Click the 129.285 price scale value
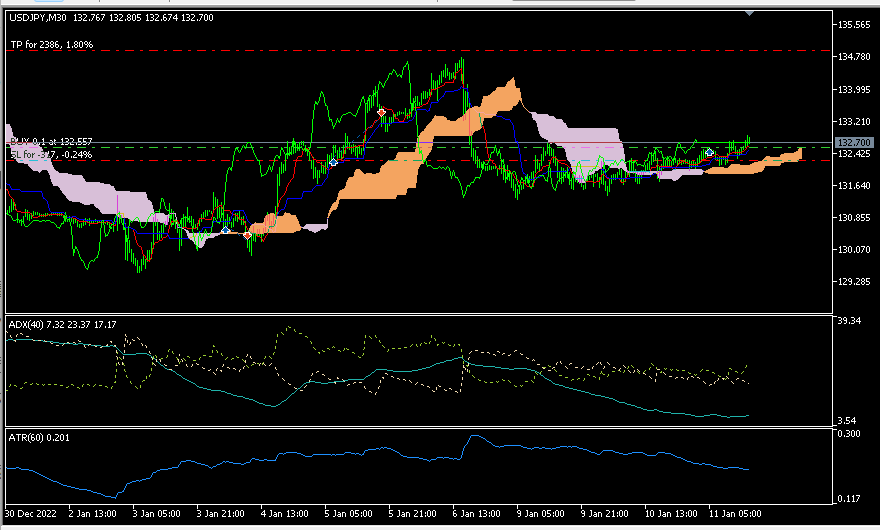Image resolution: width=880 pixels, height=530 pixels. 853,281
